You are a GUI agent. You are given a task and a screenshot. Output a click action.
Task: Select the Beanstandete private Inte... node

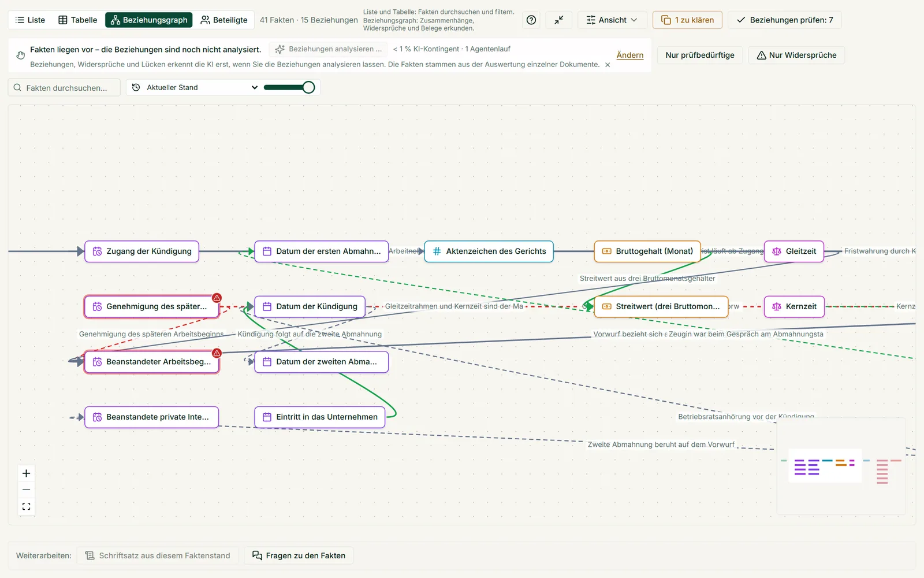[x=152, y=417]
